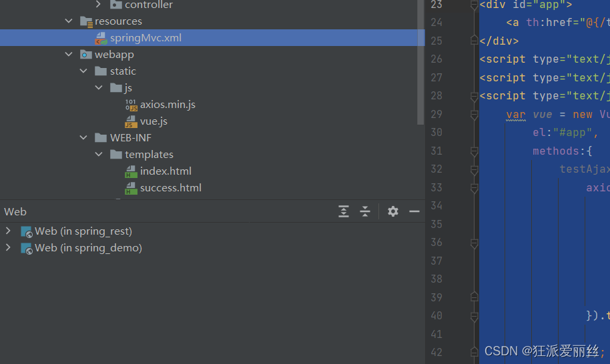This screenshot has width=610, height=364.
Task: Click the Expand All icon in Web panel
Action: (x=344, y=211)
